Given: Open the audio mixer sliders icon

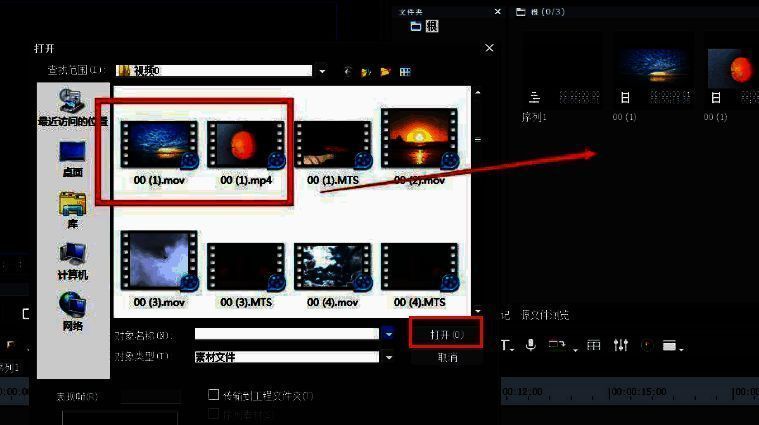Looking at the screenshot, I should pyautogui.click(x=621, y=345).
